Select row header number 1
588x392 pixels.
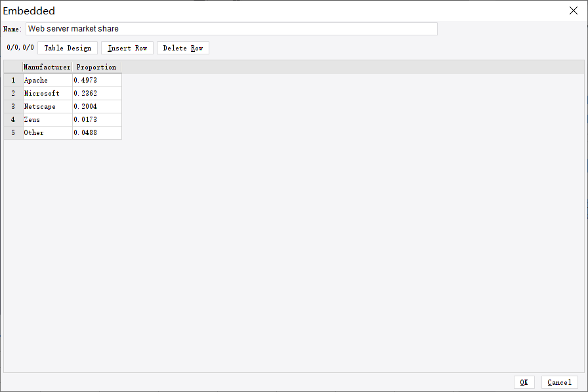tap(13, 80)
